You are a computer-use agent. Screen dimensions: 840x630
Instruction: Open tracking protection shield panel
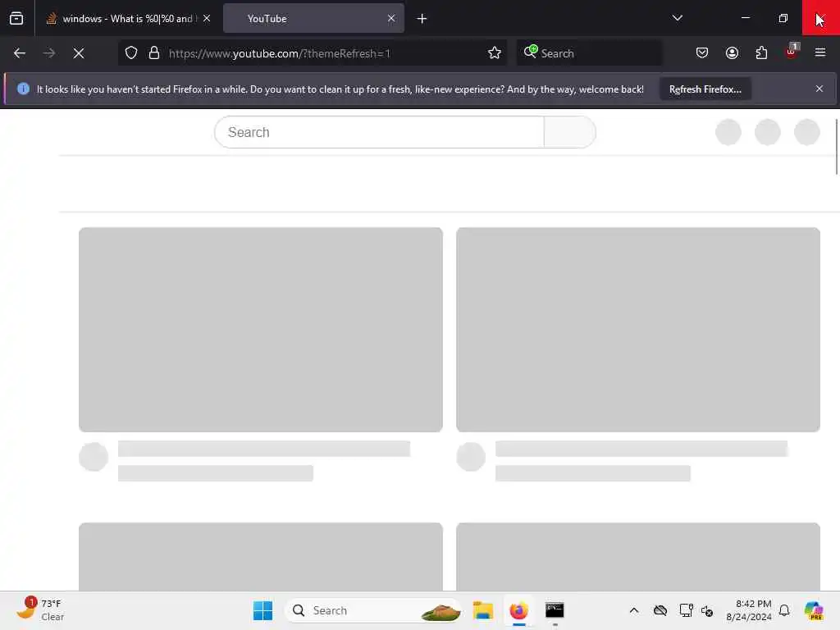pyautogui.click(x=131, y=53)
